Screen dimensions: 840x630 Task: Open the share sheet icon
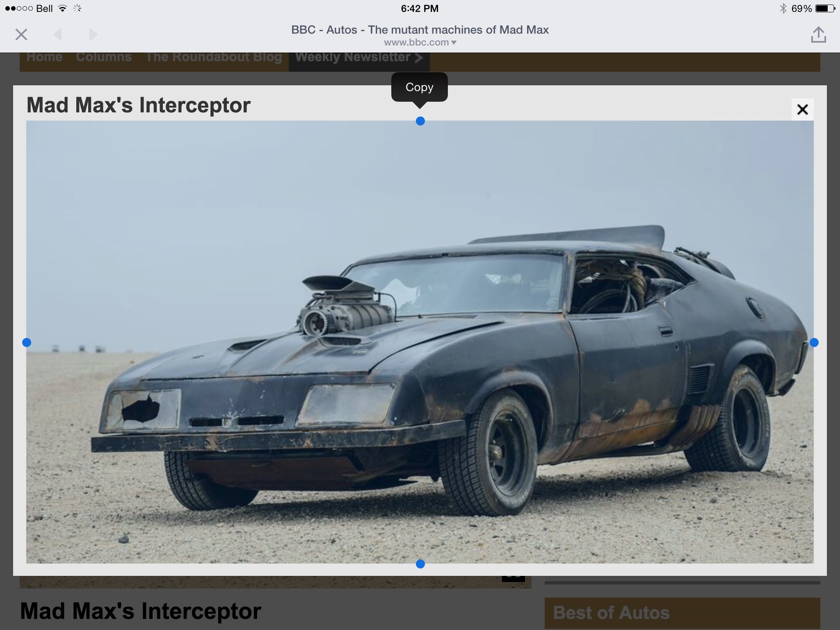818,34
